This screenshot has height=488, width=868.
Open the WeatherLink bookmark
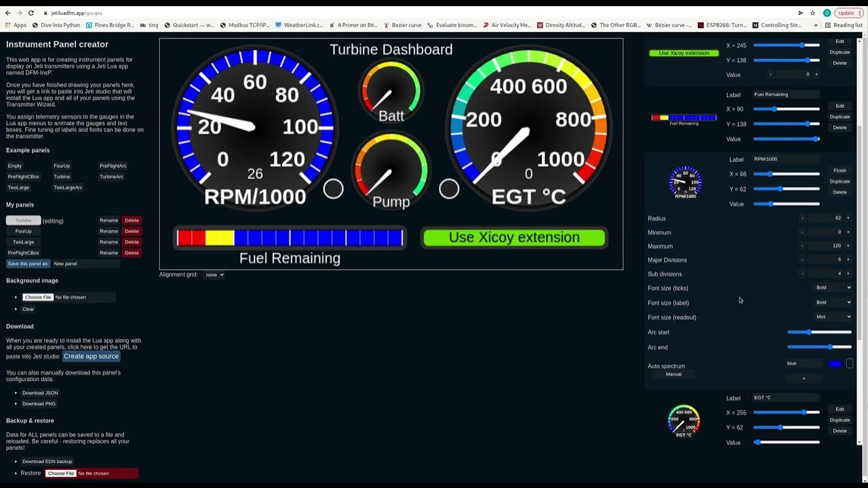(x=299, y=25)
